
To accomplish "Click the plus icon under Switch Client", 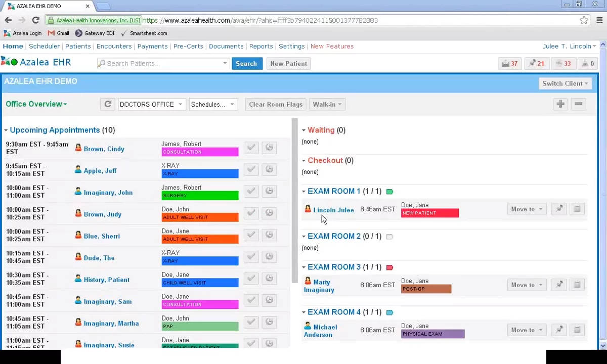I will (560, 104).
